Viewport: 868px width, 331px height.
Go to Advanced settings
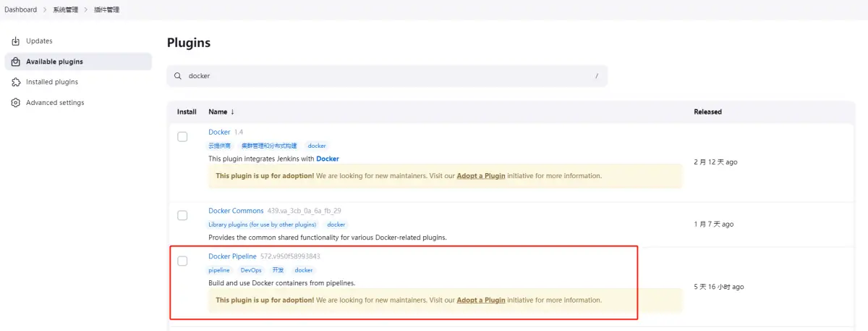(78, 103)
